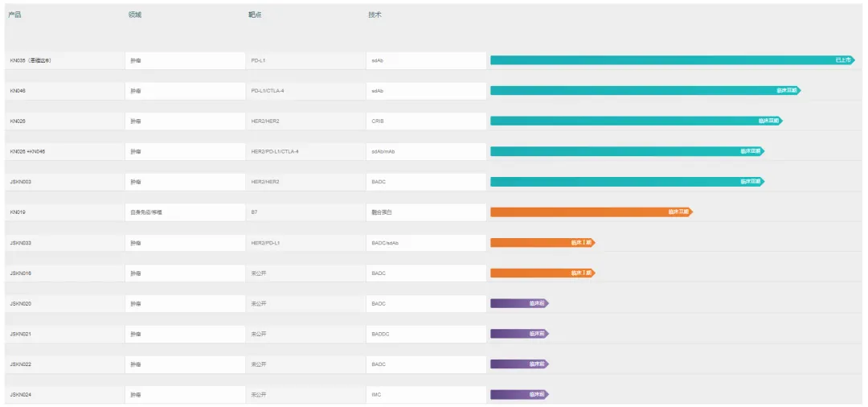Select the JSKN024 product name
868x407 pixels.
tap(21, 395)
